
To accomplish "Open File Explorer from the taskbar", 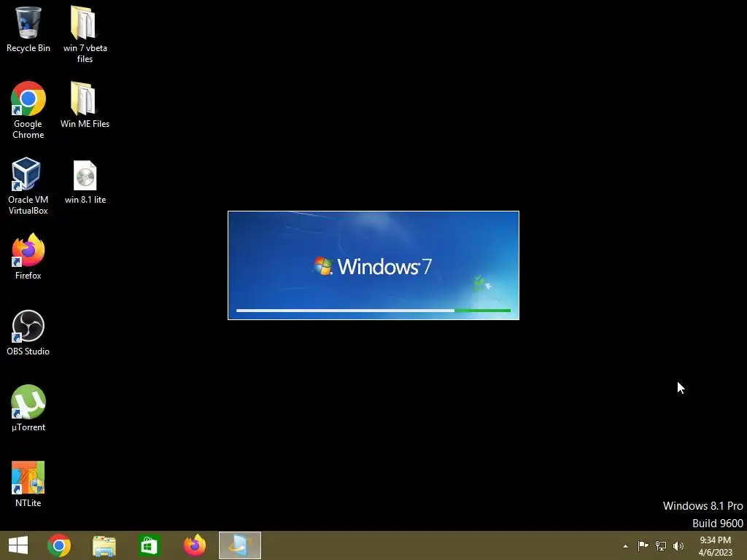I will click(104, 545).
